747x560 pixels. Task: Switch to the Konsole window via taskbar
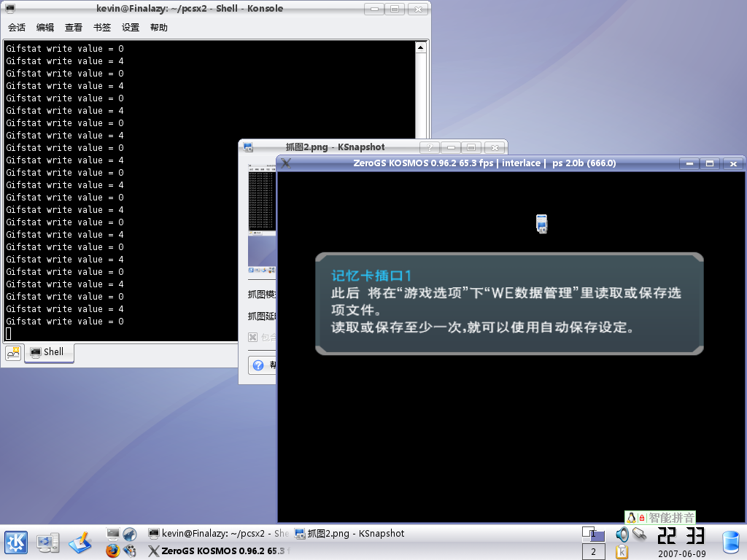click(219, 534)
